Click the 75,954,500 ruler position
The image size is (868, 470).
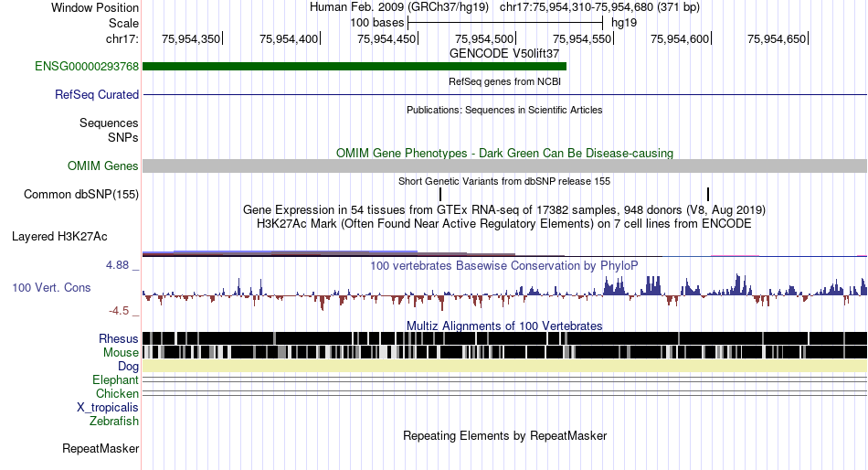(x=484, y=38)
